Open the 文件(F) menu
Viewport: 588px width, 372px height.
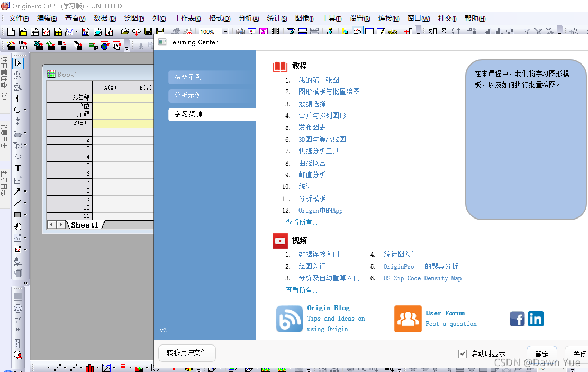pyautogui.click(x=19, y=19)
